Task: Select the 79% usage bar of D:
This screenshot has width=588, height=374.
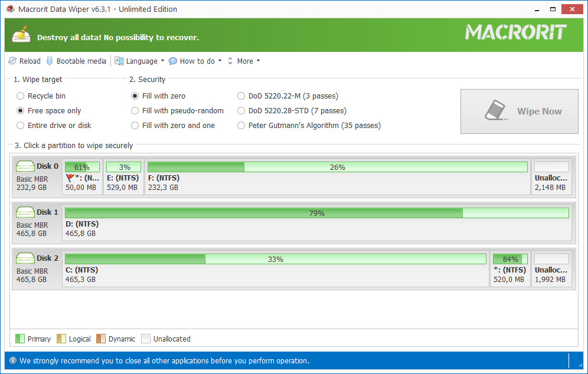Action: click(317, 213)
